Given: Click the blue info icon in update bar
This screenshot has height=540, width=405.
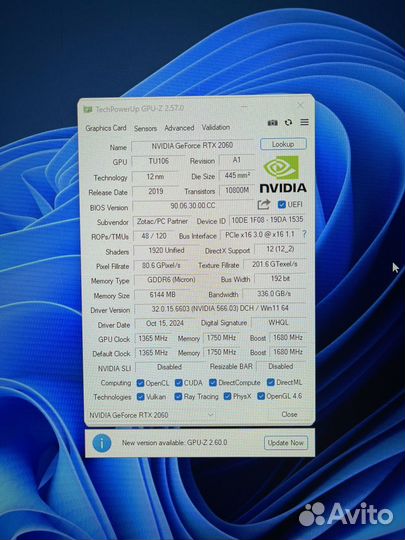Looking at the screenshot, I should tap(102, 443).
